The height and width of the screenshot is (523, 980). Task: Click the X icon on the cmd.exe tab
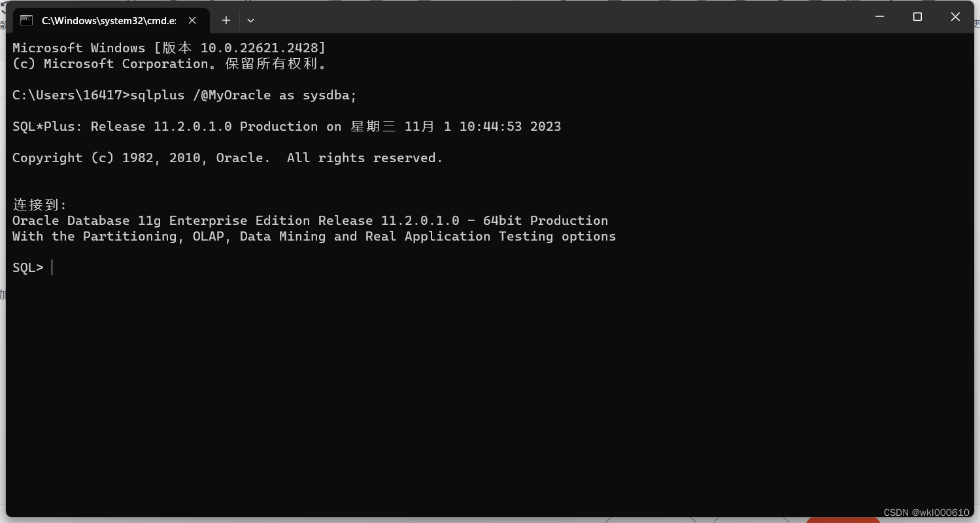click(192, 20)
